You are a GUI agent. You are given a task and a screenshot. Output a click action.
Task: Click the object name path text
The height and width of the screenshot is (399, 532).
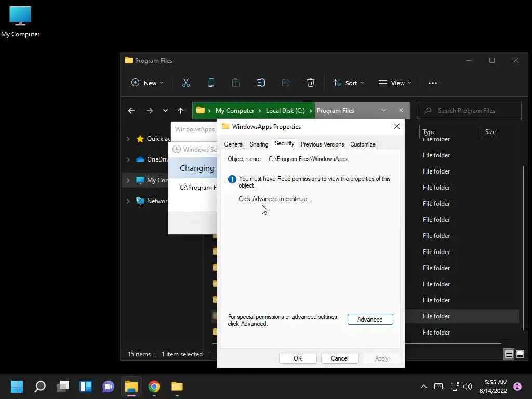click(x=308, y=159)
